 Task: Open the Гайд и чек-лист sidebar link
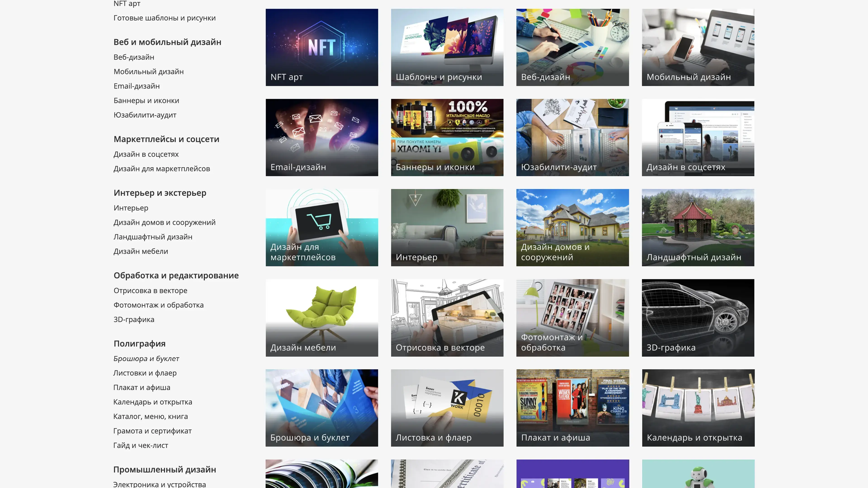point(141,446)
